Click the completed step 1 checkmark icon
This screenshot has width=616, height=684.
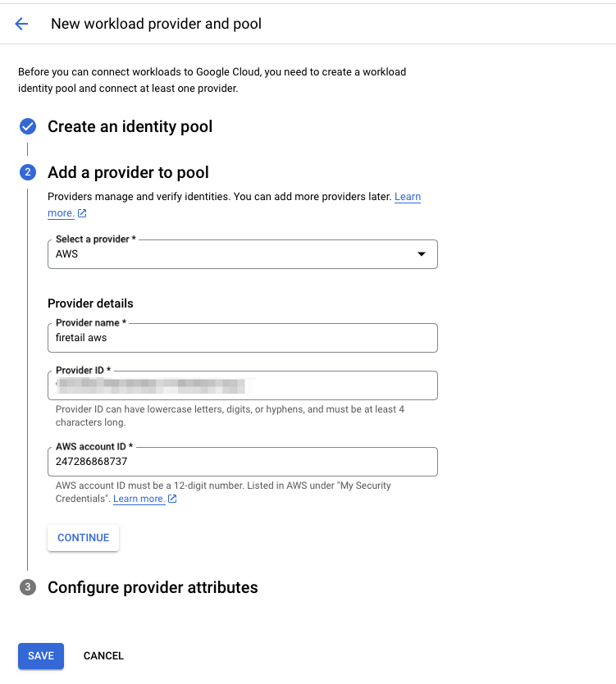[x=28, y=126]
